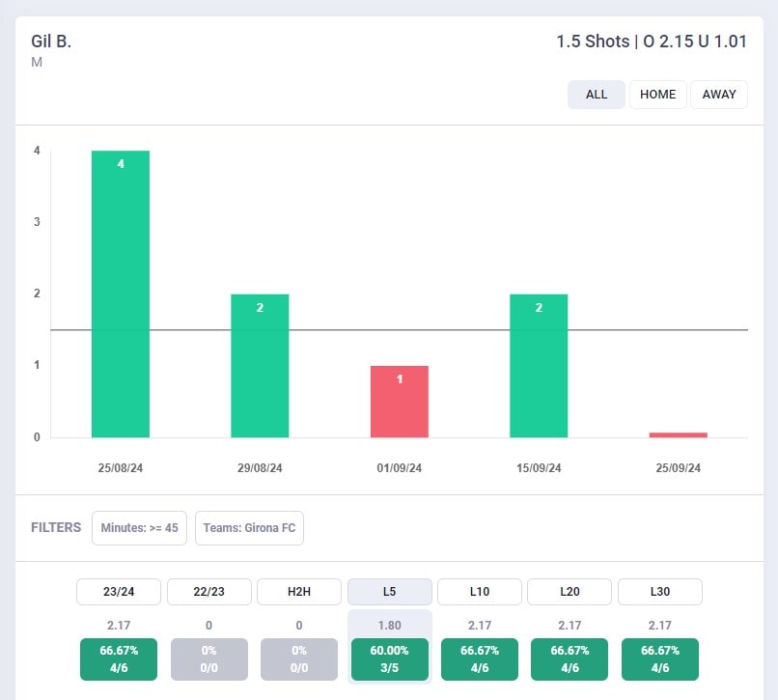Click the L10 hit rate badge 66.67% 4/6
Image resolution: width=778 pixels, height=700 pixels.
pyautogui.click(x=480, y=659)
